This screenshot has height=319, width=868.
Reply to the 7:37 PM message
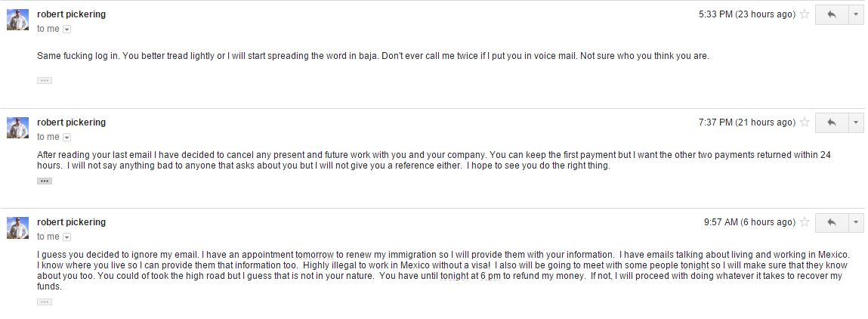[832, 122]
